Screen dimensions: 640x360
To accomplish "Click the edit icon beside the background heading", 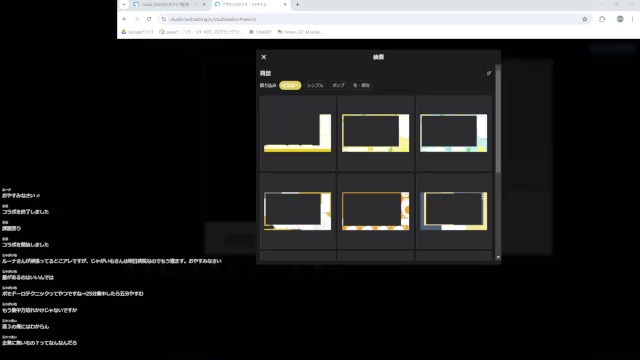I will (x=489, y=73).
